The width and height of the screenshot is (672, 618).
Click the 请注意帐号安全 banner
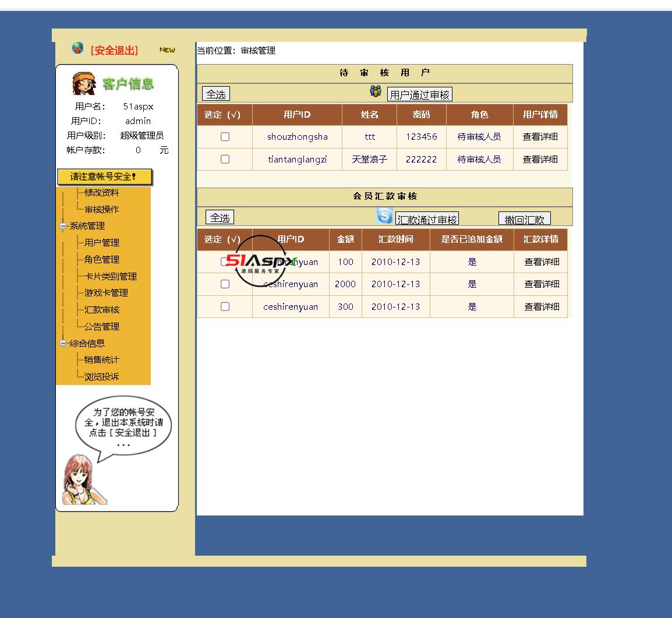[105, 176]
